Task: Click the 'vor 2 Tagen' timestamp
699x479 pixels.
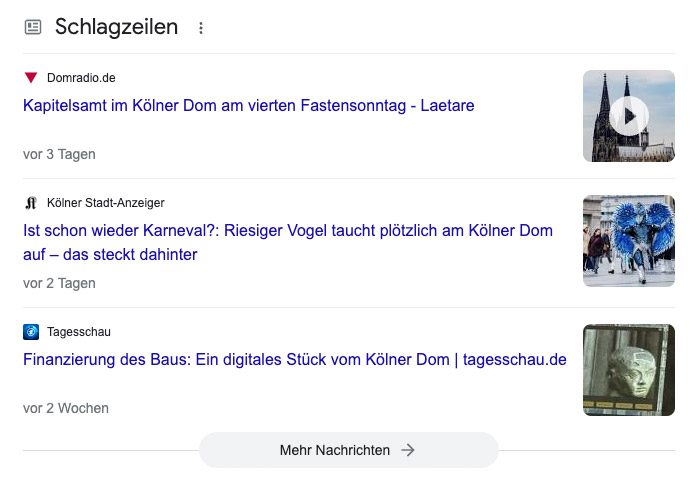Action: [59, 283]
